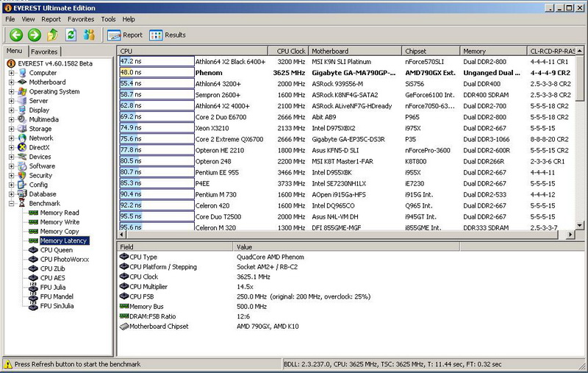Click the results list vertical scroll down arrow
The image size is (588, 373).
[x=580, y=226]
